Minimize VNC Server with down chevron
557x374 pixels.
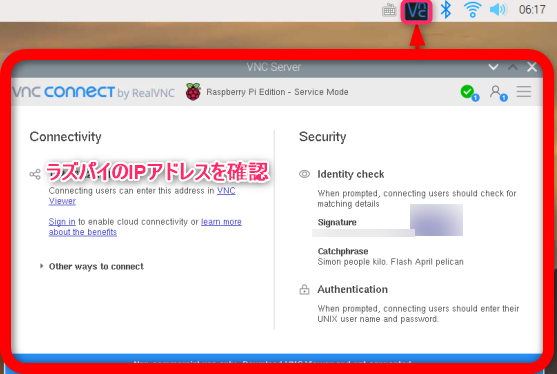pos(493,67)
